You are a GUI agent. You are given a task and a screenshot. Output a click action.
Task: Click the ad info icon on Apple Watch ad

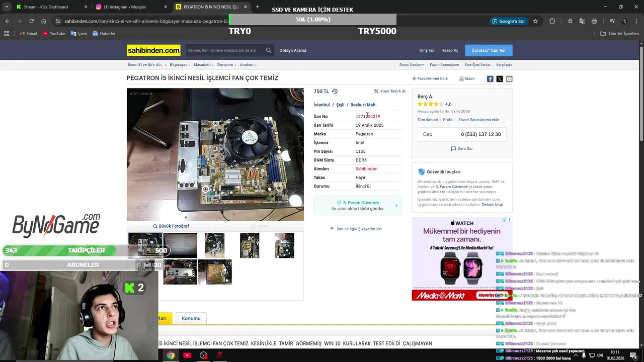[x=504, y=220]
